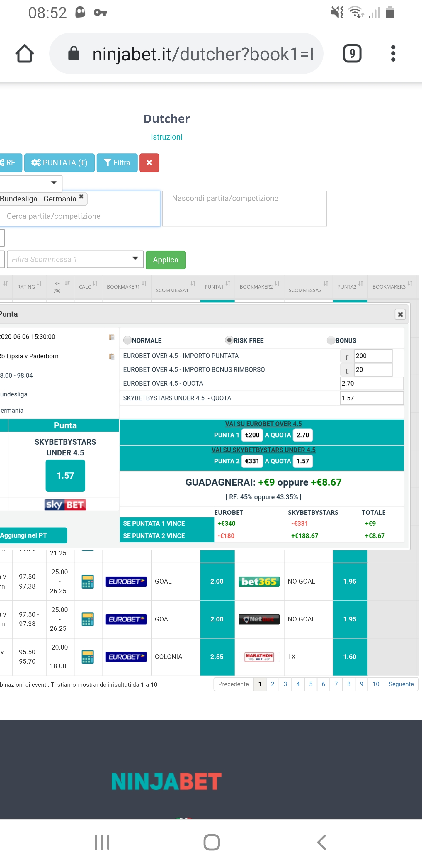Remove the Bundesliga - Germania tag
Image resolution: width=422 pixels, height=868 pixels.
click(81, 196)
